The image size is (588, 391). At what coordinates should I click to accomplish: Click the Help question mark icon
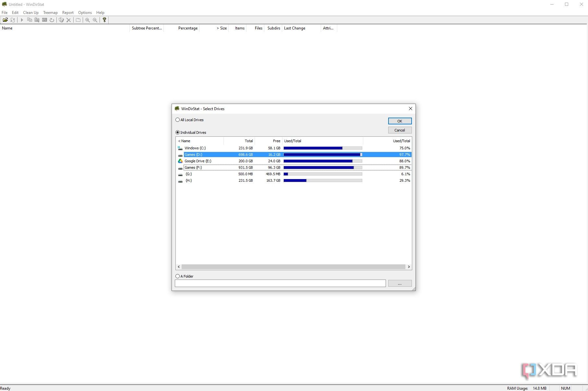[104, 20]
